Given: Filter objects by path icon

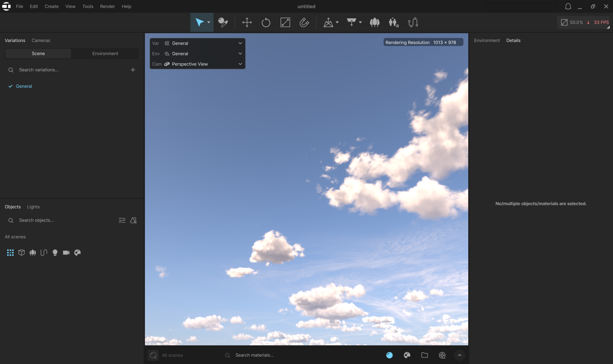Looking at the screenshot, I should click(44, 253).
